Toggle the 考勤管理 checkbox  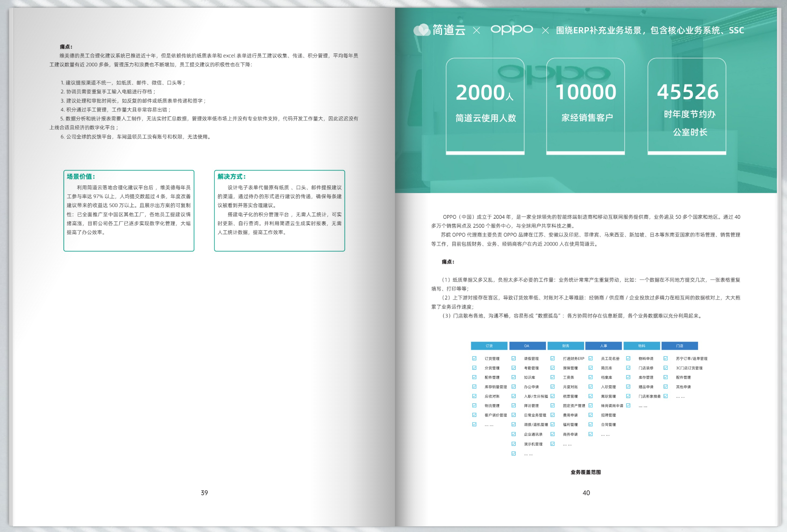tap(513, 368)
